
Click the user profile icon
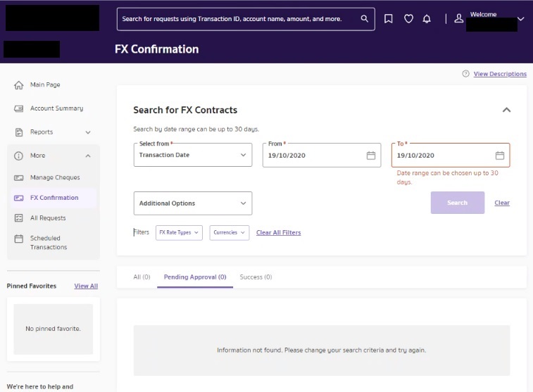tap(459, 19)
